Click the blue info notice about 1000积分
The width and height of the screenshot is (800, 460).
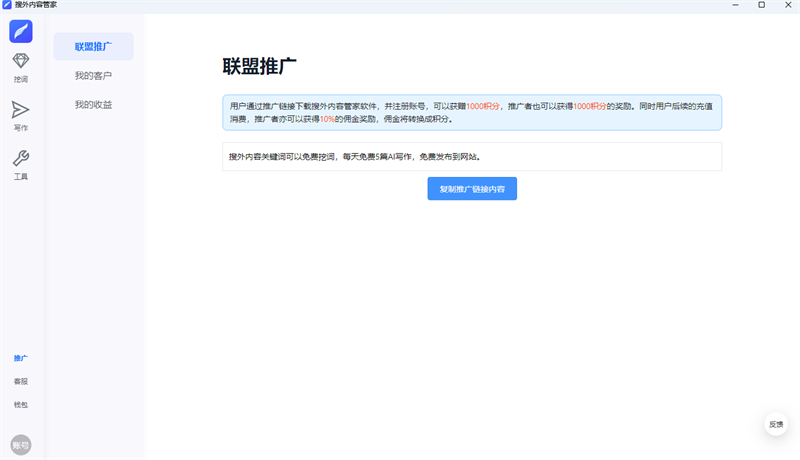[x=472, y=112]
